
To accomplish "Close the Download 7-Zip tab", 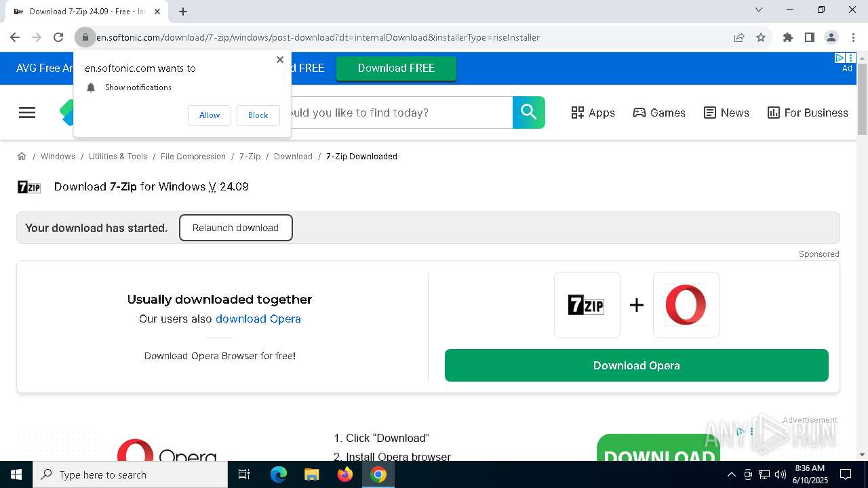I will tap(157, 12).
